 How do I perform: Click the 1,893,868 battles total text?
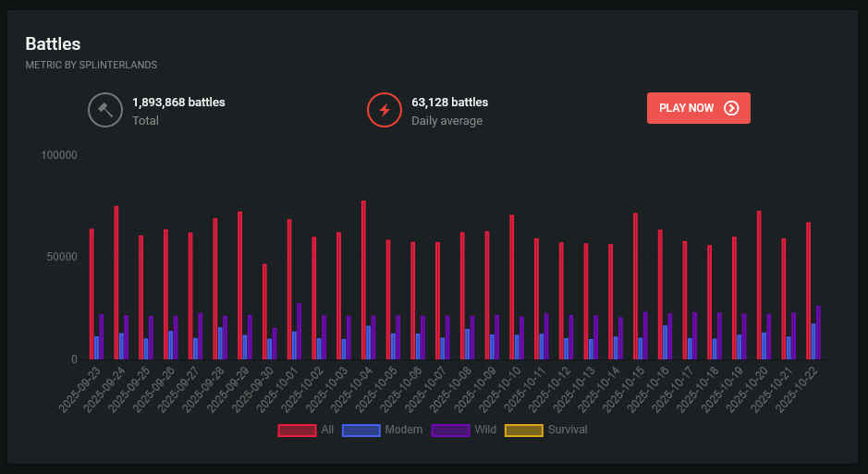pos(178,103)
